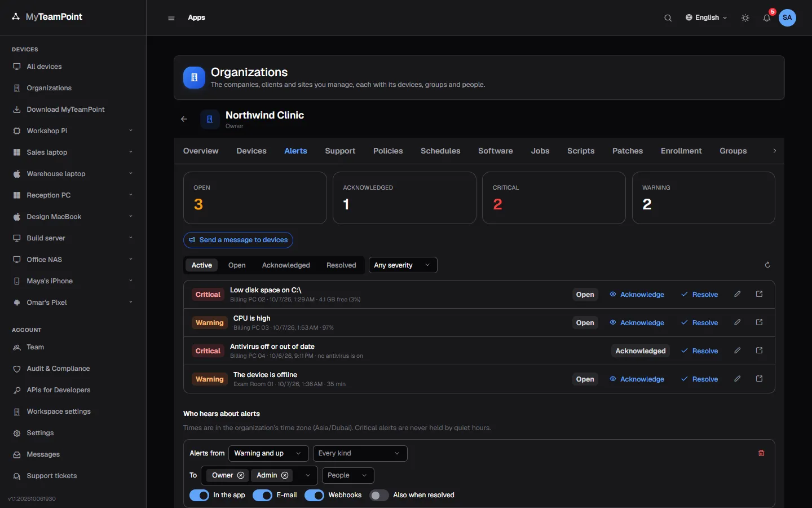This screenshot has height=508, width=812.
Task: Open the Any severity dropdown
Action: click(403, 265)
